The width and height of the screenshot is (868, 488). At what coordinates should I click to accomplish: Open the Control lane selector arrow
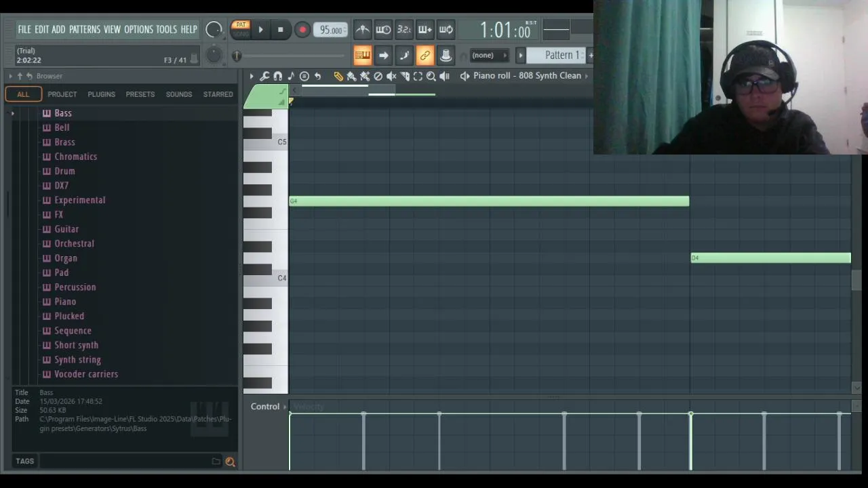pos(285,407)
